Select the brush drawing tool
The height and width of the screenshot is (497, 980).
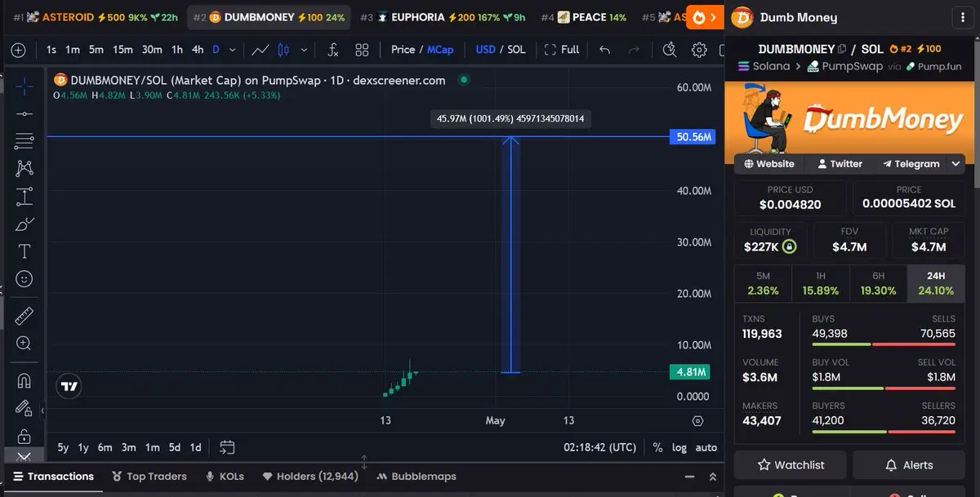pyautogui.click(x=24, y=224)
